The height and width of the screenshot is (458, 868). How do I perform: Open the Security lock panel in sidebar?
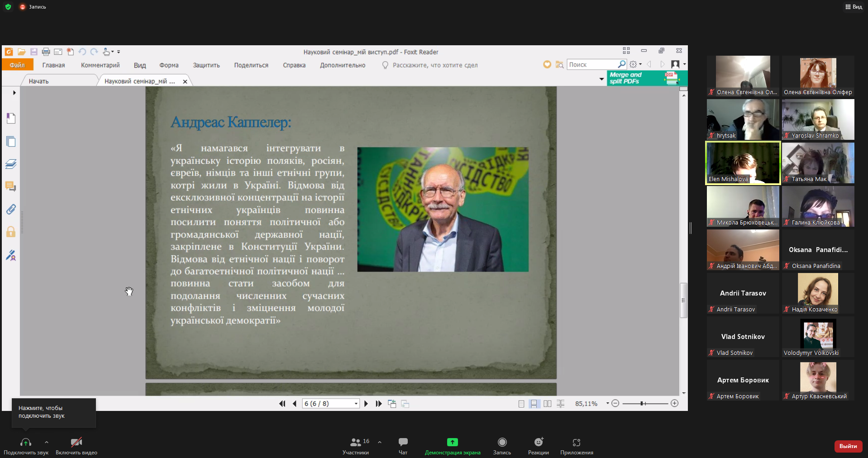(11, 232)
